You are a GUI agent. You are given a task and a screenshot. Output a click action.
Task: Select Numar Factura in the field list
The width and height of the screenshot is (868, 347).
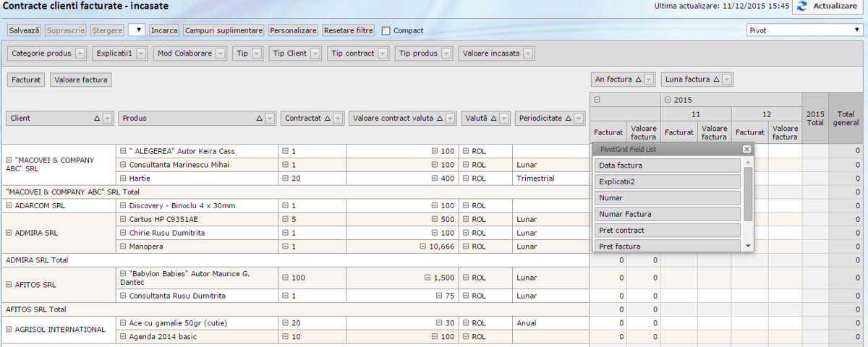click(667, 214)
